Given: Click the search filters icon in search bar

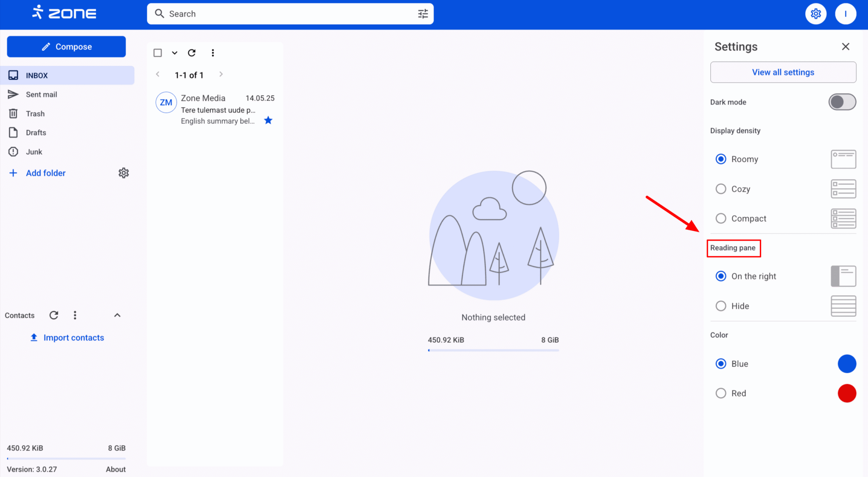Looking at the screenshot, I should point(423,14).
